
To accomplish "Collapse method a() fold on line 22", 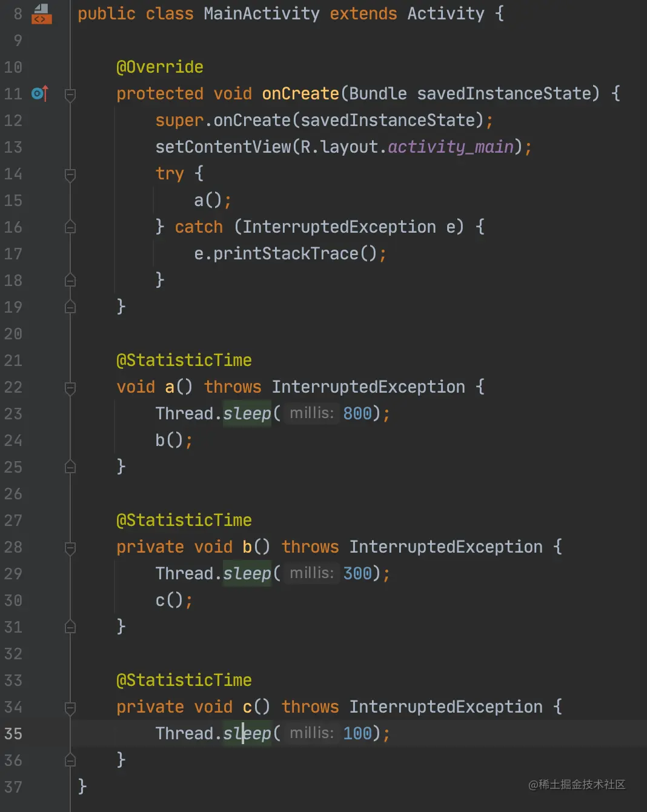I will tap(70, 387).
